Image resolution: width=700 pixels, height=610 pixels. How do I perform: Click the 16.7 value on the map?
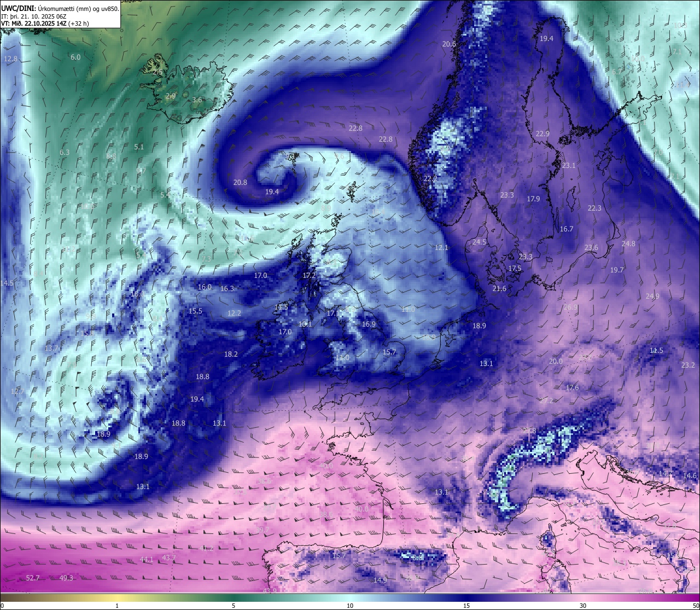click(567, 229)
